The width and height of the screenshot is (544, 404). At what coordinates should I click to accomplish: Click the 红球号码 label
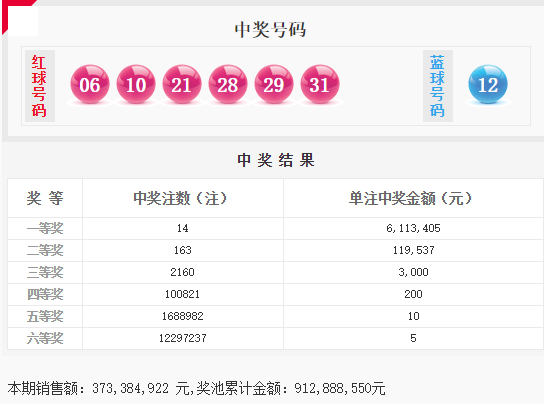click(x=40, y=86)
